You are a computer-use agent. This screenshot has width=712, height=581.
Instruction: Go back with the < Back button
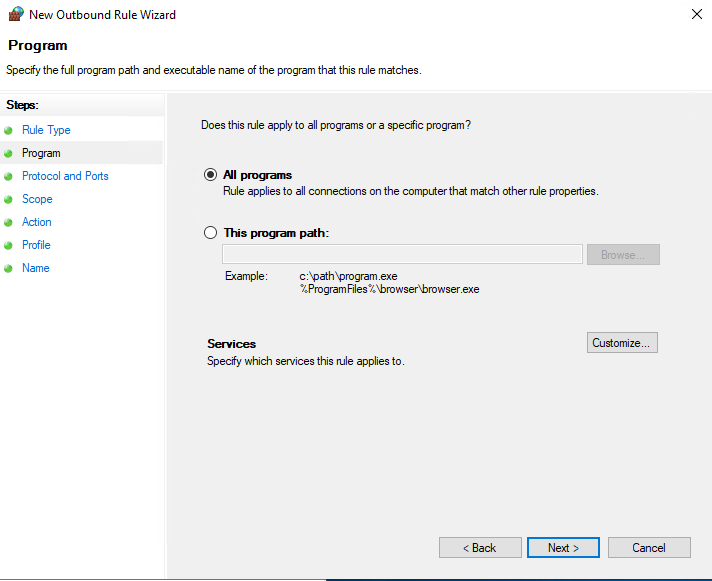click(x=480, y=548)
